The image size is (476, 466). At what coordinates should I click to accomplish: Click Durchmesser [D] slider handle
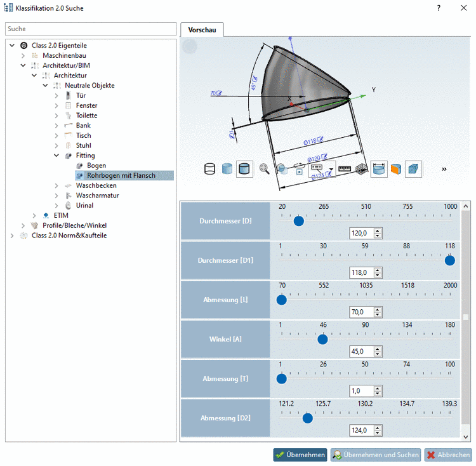coord(299,221)
